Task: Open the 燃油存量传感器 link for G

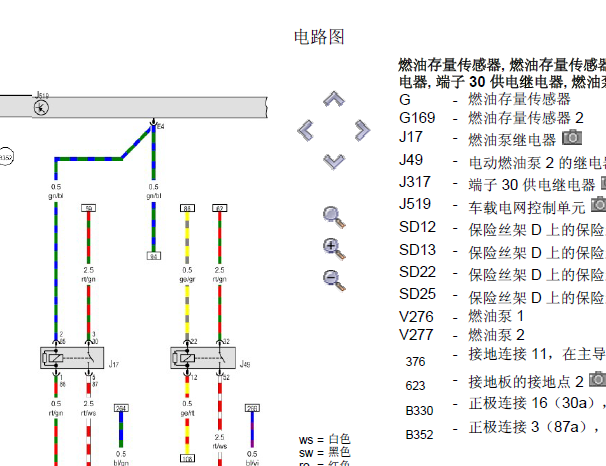Action: (519, 99)
